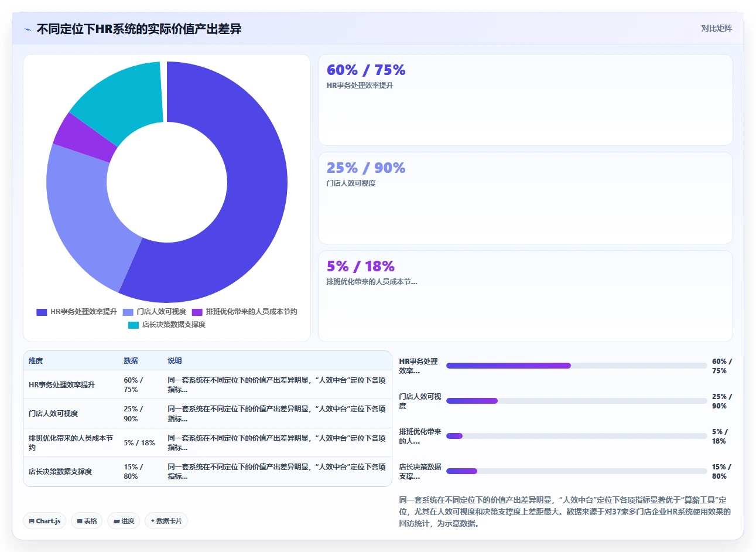756x552 pixels.
Task: Toggle 门店人效可视度 legend swatch
Action: click(x=128, y=312)
